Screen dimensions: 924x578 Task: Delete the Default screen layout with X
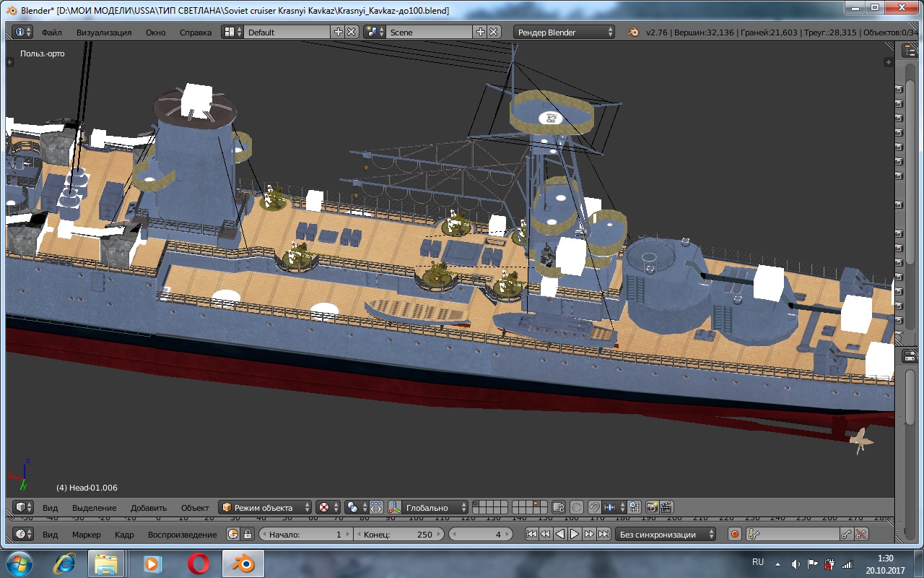(352, 32)
